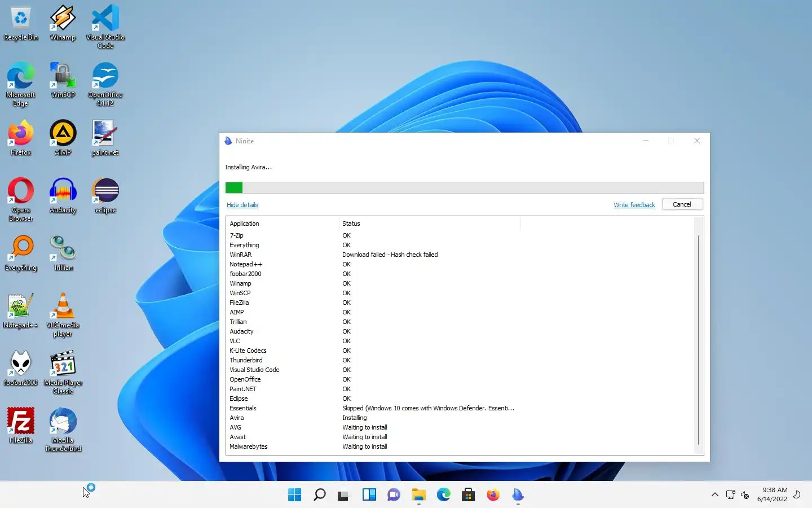
Task: Sort by Application column header
Action: pyautogui.click(x=282, y=224)
